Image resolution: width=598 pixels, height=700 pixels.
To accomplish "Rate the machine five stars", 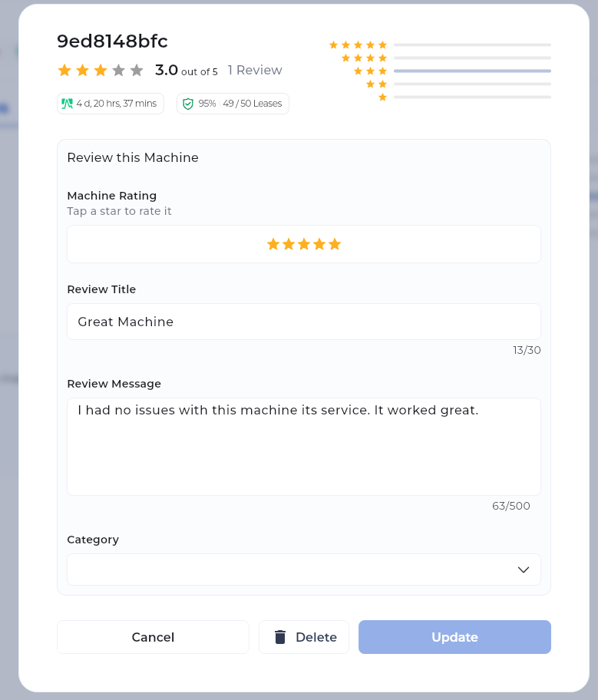I will pos(335,244).
